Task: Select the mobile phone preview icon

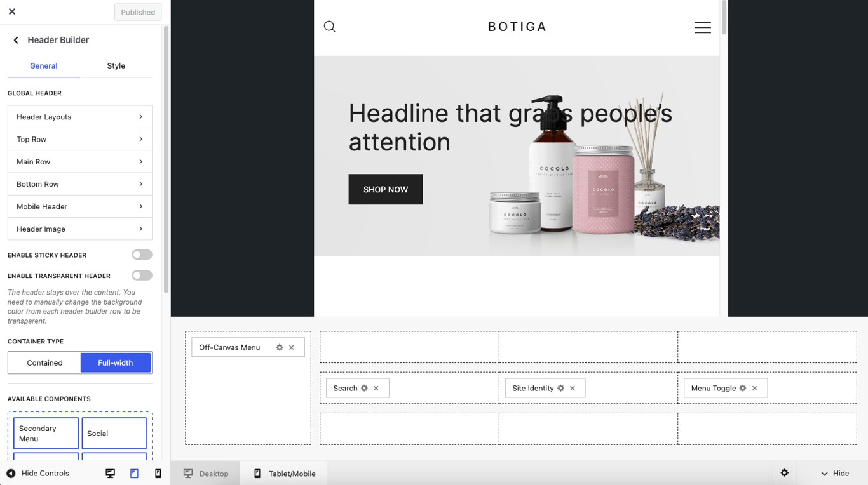Action: [x=158, y=473]
